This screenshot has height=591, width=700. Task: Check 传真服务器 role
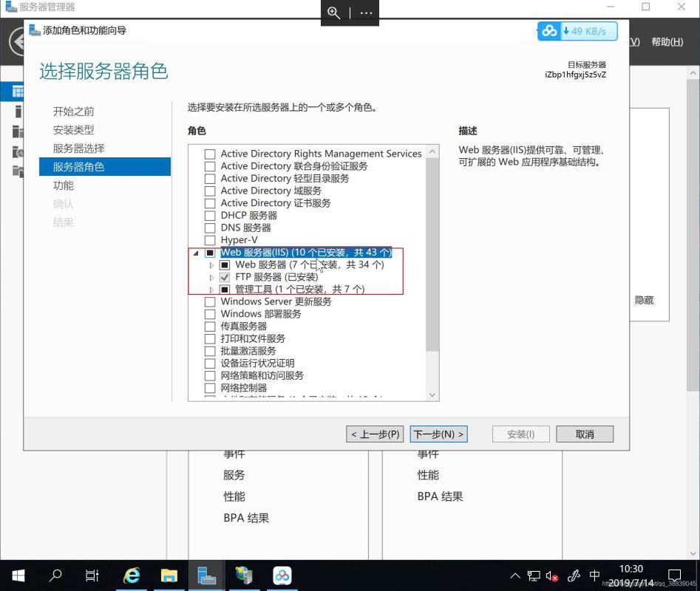tap(210, 327)
